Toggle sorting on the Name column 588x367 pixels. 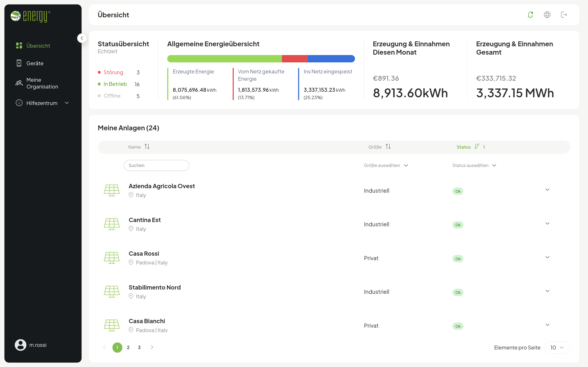click(147, 147)
